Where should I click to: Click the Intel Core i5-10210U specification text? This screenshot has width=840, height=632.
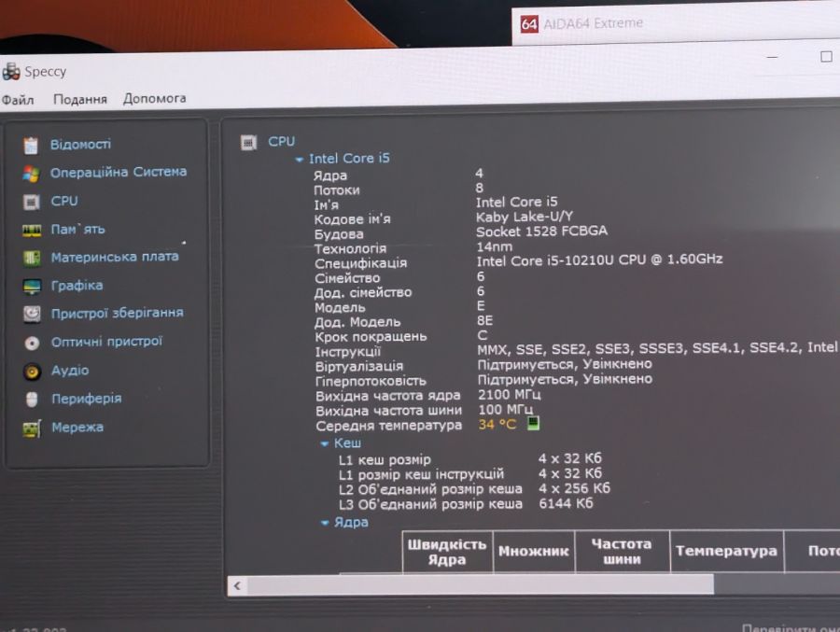[x=599, y=260]
